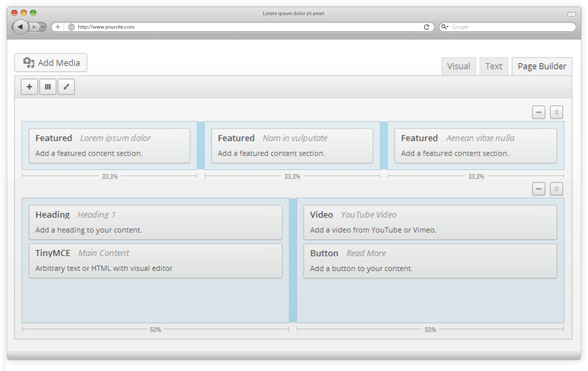Image resolution: width=588 pixels, height=371 pixels.
Task: Click the first row move handle
Action: pyautogui.click(x=556, y=112)
